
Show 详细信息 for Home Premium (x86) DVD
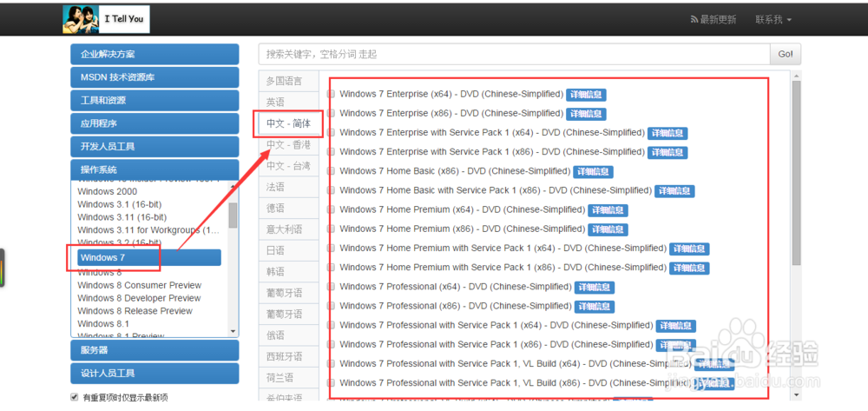(x=608, y=229)
